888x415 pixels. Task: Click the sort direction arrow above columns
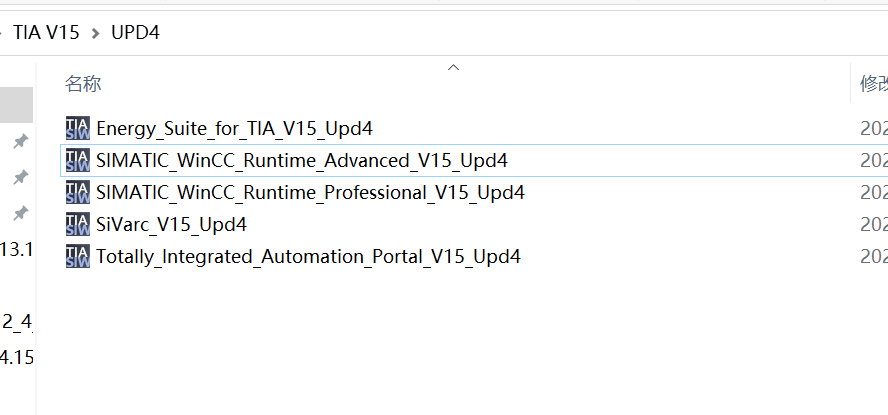tap(453, 68)
